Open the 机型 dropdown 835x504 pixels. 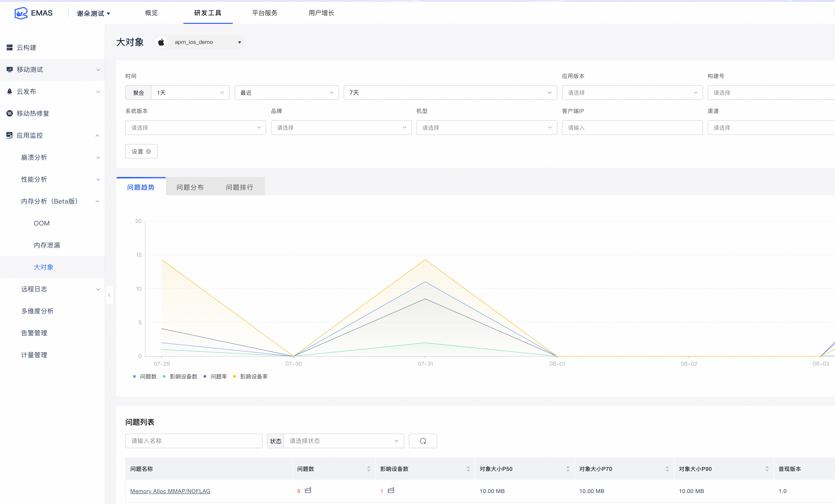[487, 127]
